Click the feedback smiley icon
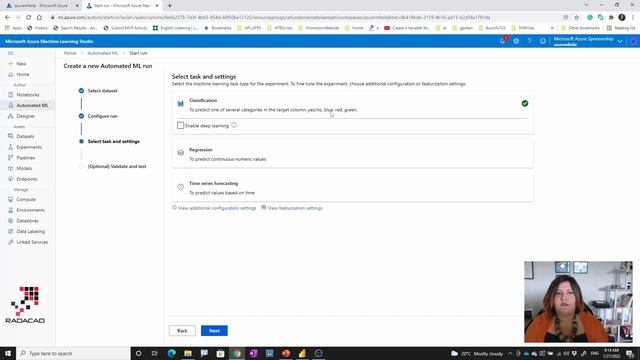 542,41
